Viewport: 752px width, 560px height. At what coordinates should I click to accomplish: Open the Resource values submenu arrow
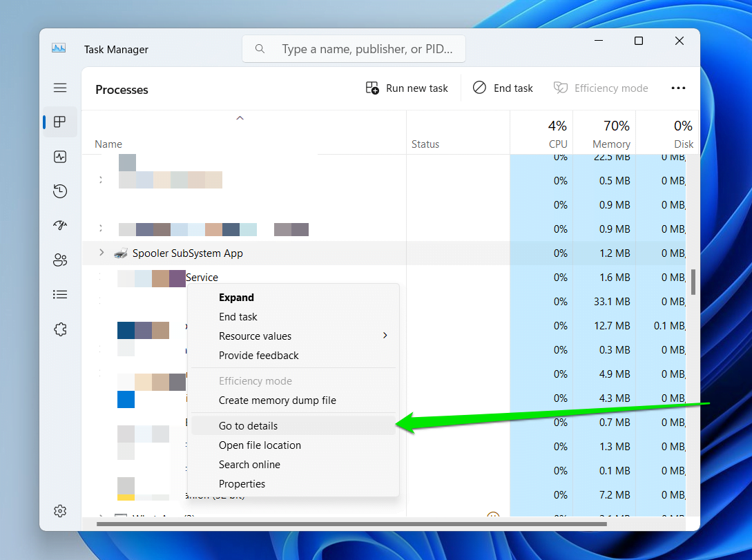tap(385, 336)
